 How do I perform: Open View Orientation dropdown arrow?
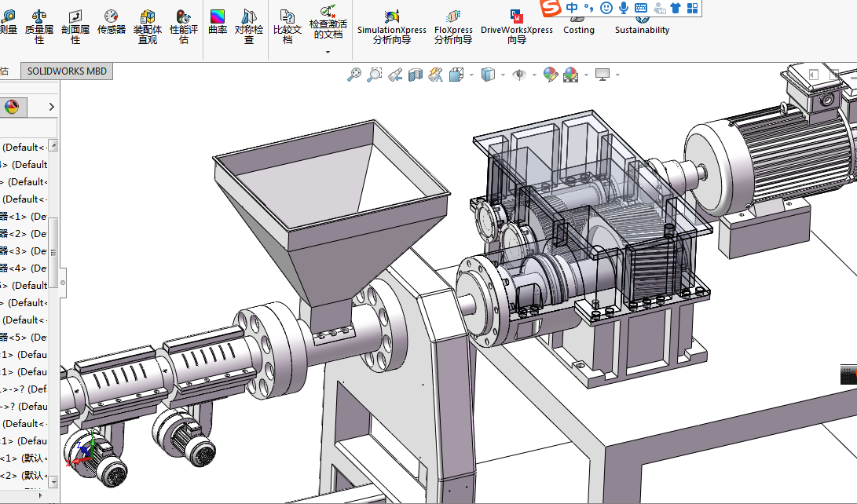pyautogui.click(x=471, y=75)
